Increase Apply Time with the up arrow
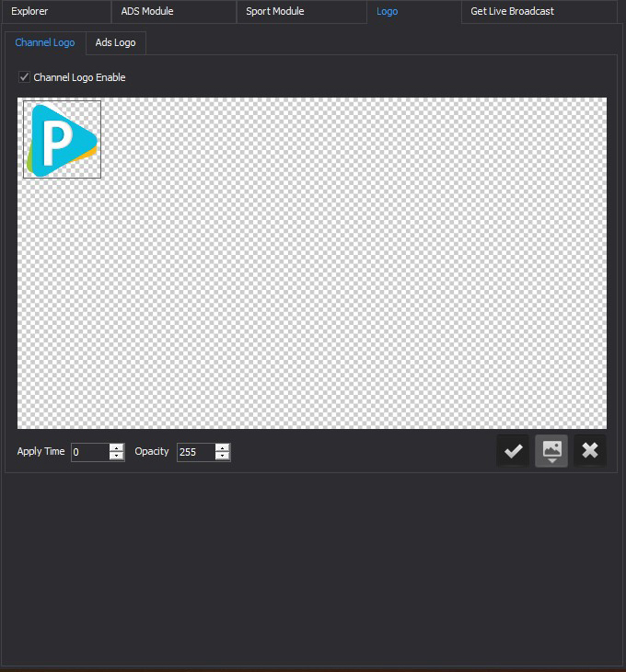Image resolution: width=626 pixels, height=672 pixels. pyautogui.click(x=117, y=447)
